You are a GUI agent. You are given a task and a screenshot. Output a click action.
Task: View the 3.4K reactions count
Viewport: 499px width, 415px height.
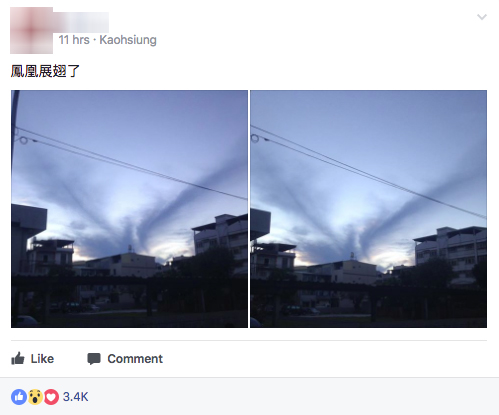76,397
